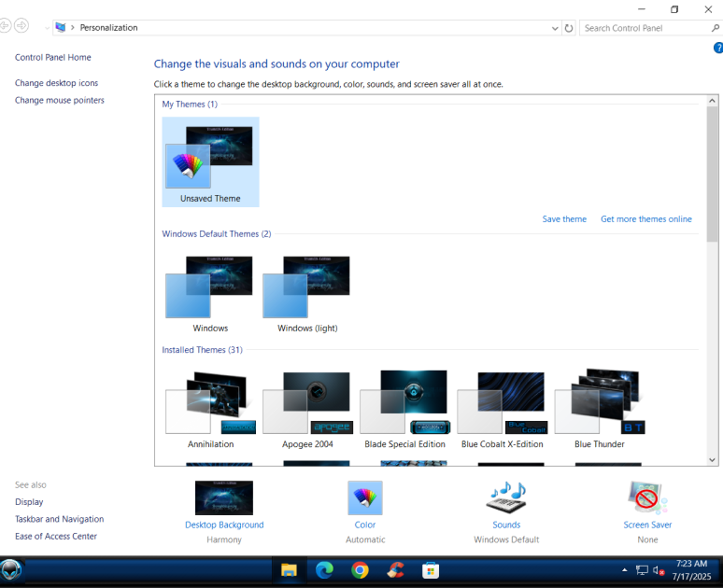The height and width of the screenshot is (588, 723).
Task: Open Change mouse pointers
Action: click(x=60, y=100)
